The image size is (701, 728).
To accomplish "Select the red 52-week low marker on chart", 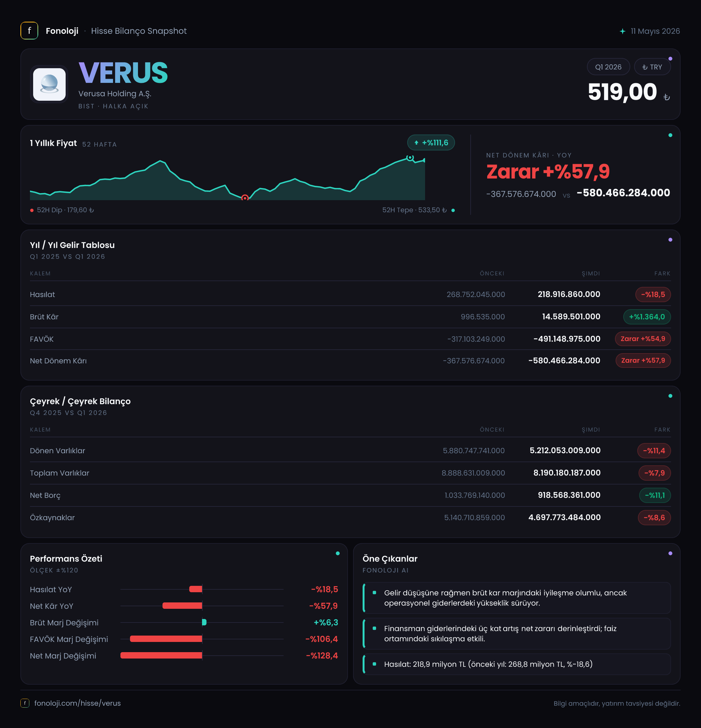I will 245,198.
